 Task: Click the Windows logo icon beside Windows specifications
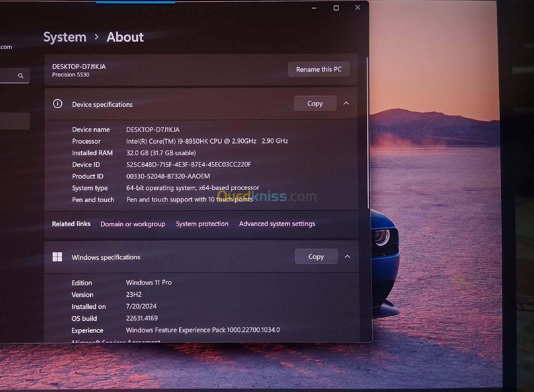click(57, 257)
